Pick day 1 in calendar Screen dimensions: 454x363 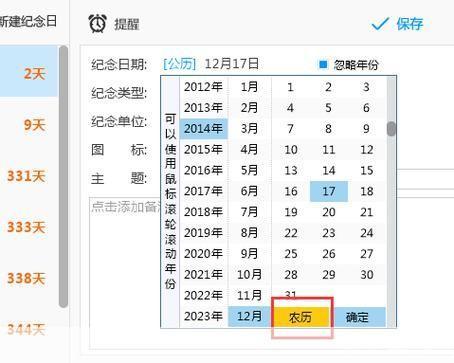291,87
